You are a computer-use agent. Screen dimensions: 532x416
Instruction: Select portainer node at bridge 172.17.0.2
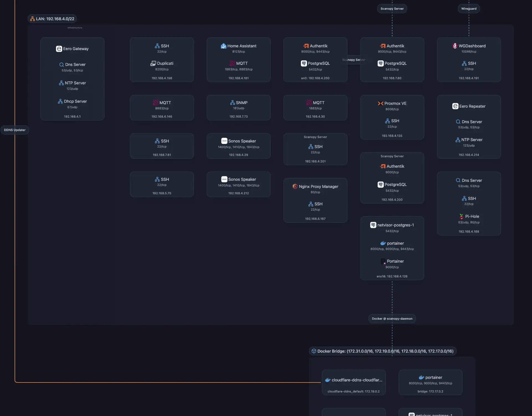430,383
